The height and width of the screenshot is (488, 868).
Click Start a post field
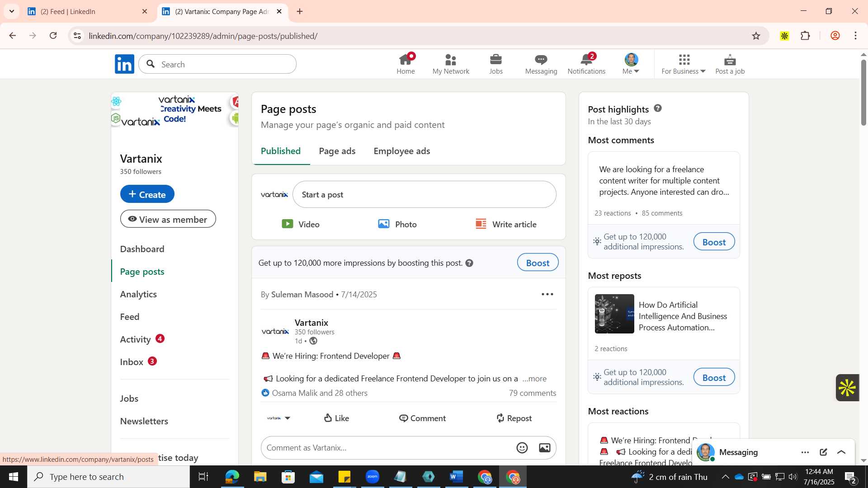click(424, 194)
